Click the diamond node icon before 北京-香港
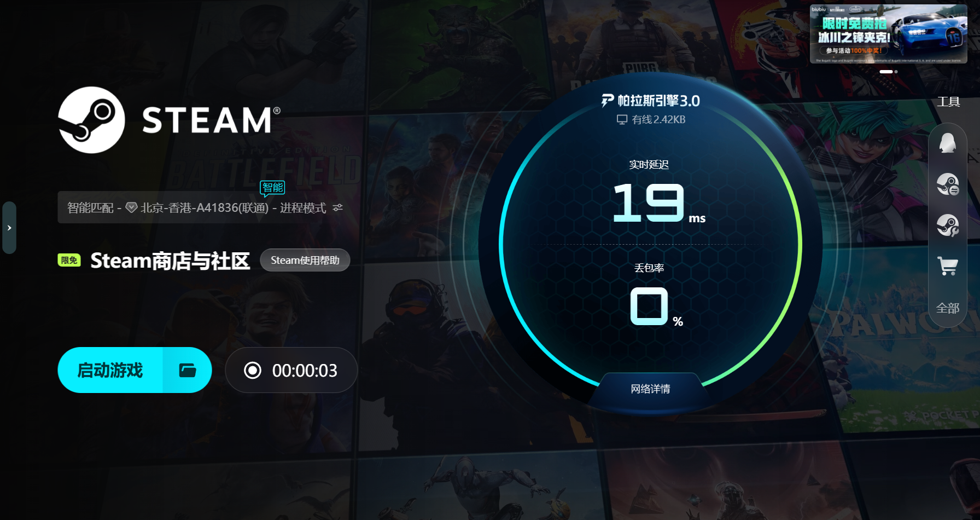Screen dimensions: 980x520 131,207
